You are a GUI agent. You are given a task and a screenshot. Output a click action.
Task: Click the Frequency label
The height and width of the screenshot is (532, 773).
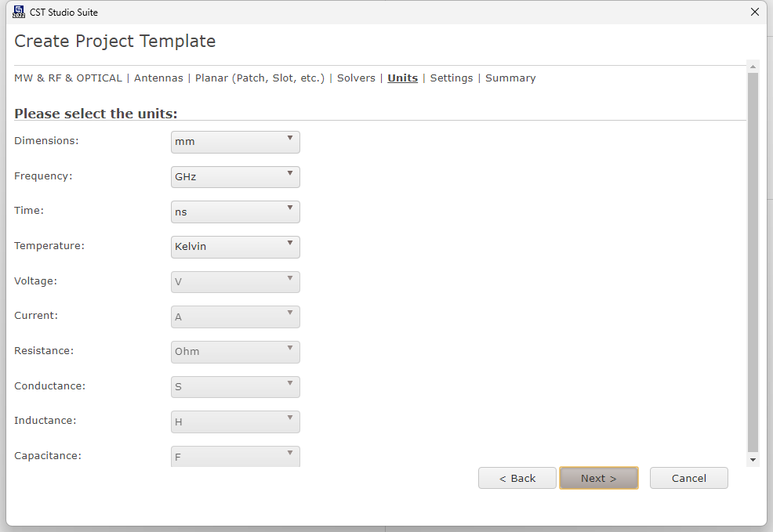coord(43,176)
